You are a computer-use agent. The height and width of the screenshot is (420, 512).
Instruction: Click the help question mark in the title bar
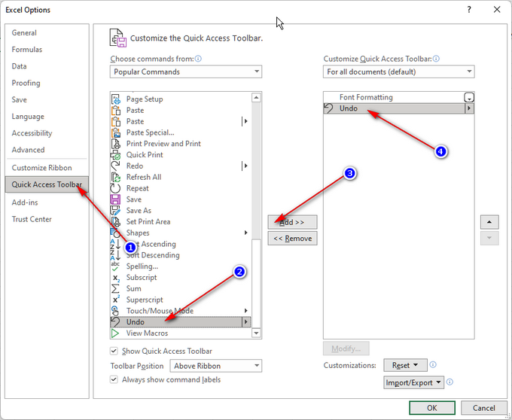pos(469,10)
